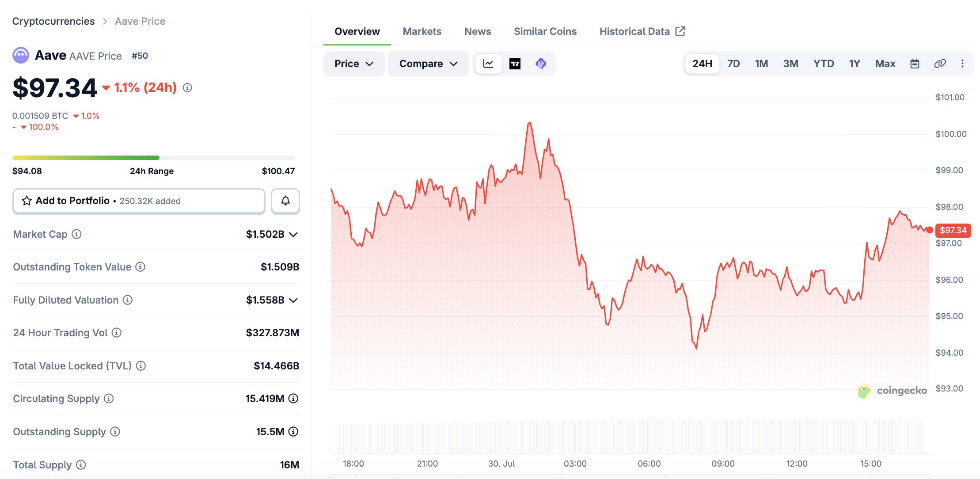
Task: Click the 0.001509 BTC price text
Action: point(40,116)
